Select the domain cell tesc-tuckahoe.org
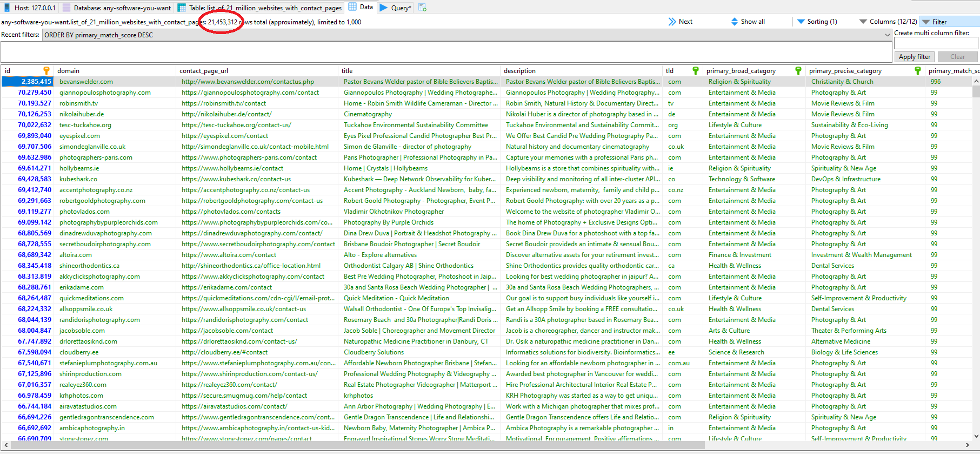The image size is (980, 454). coord(115,125)
